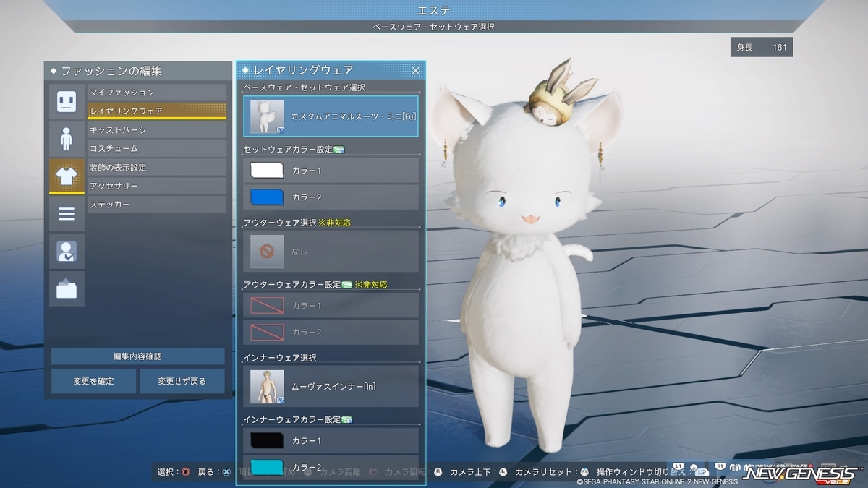Image resolution: width=868 pixels, height=488 pixels.
Task: Pick the blue setwear カラー2 swatch
Action: click(x=267, y=197)
